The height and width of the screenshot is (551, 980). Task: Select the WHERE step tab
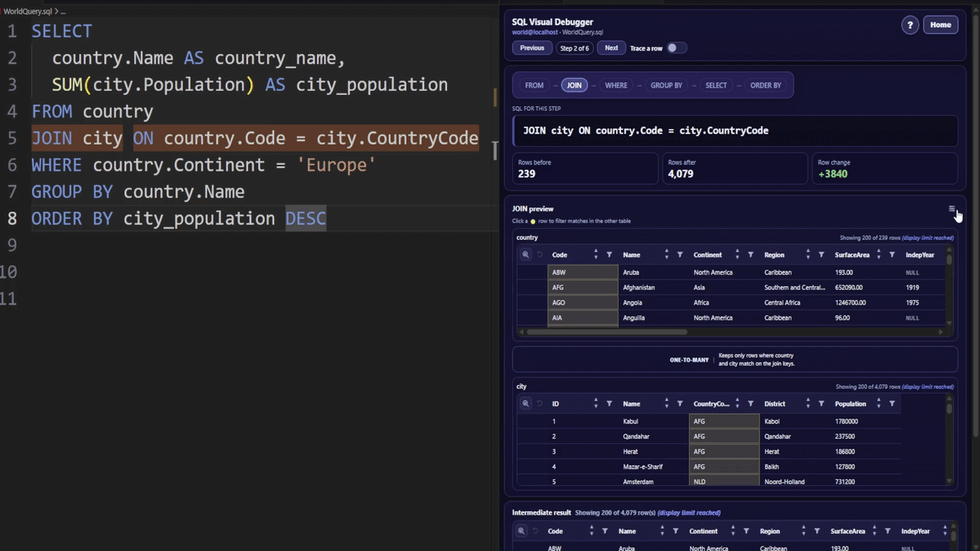pos(616,86)
